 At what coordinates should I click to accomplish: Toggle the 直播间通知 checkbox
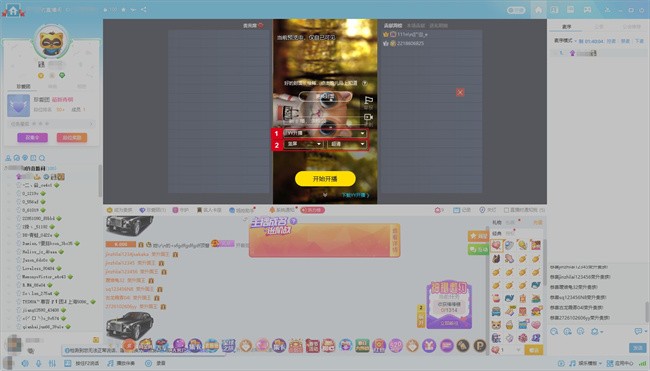(506, 210)
